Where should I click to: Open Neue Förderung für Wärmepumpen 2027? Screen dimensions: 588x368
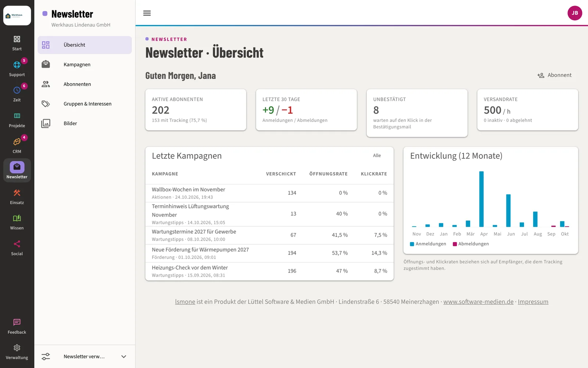(269, 253)
